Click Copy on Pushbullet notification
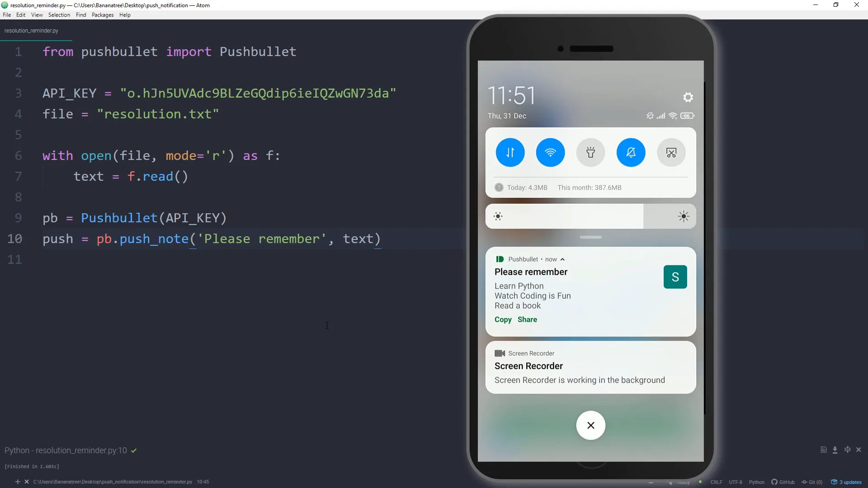The image size is (868, 488). pyautogui.click(x=503, y=319)
